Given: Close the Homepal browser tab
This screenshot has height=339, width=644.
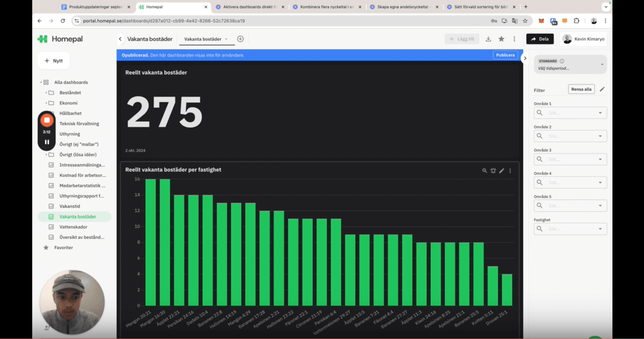Looking at the screenshot, I should click(206, 7).
